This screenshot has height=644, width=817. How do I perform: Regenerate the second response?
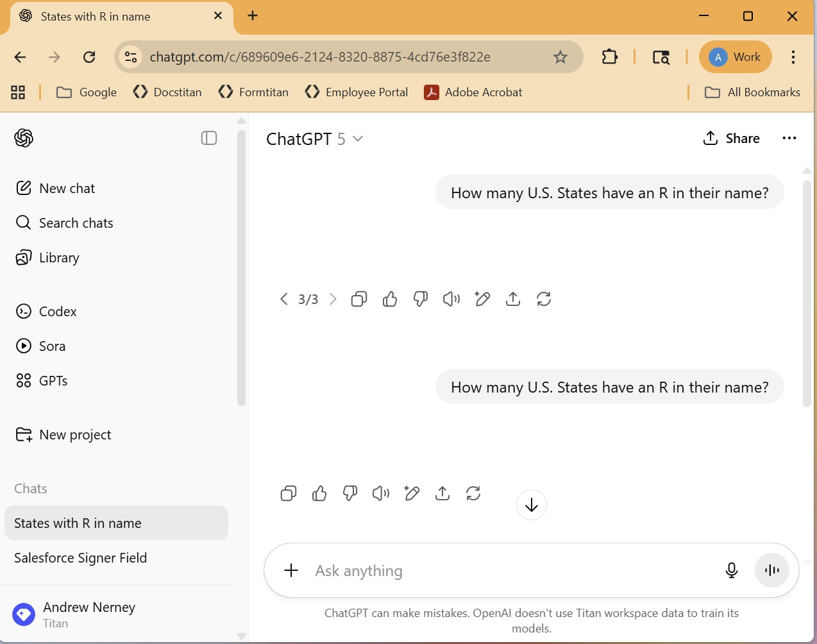pyautogui.click(x=473, y=493)
